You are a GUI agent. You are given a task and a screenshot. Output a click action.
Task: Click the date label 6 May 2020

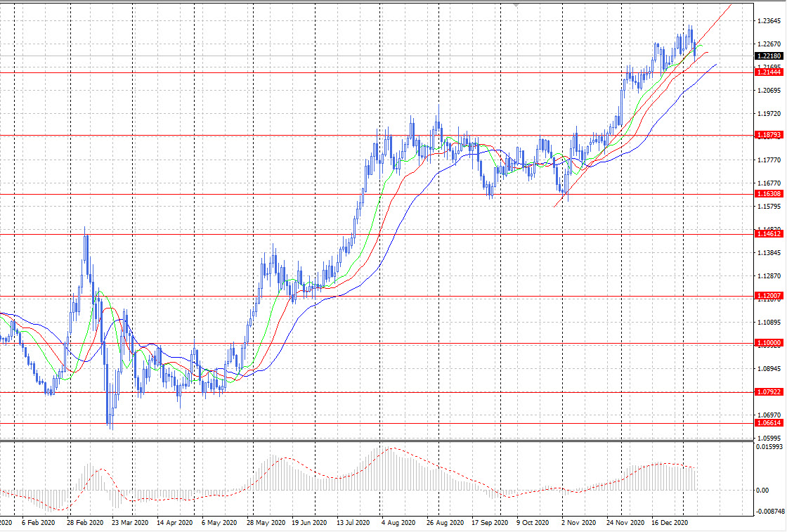[x=219, y=522]
